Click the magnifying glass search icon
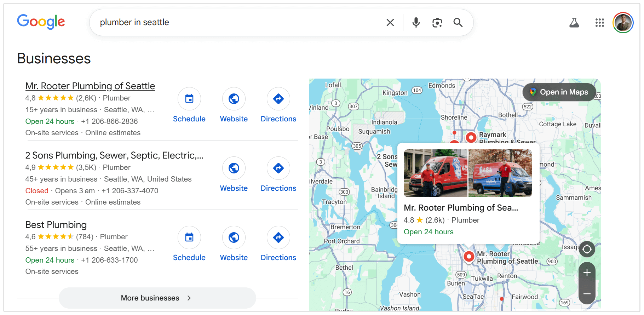Viewport: 644px width, 315px height. click(458, 23)
